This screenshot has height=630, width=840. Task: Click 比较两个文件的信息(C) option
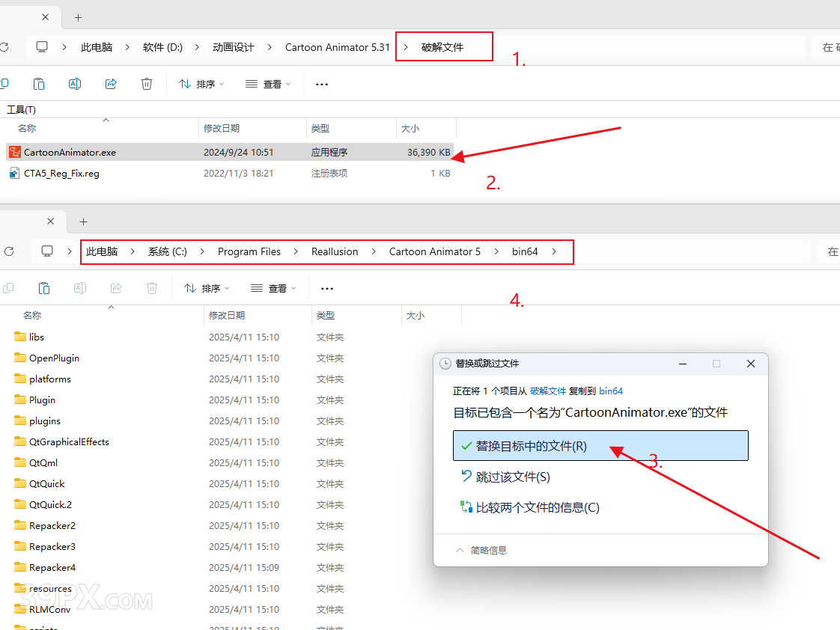coord(537,507)
